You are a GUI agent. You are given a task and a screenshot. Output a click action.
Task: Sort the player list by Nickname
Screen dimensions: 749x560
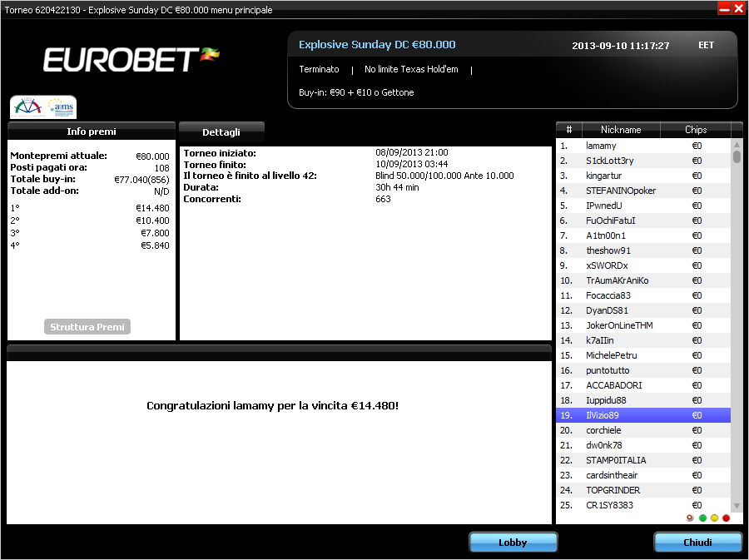tap(621, 129)
